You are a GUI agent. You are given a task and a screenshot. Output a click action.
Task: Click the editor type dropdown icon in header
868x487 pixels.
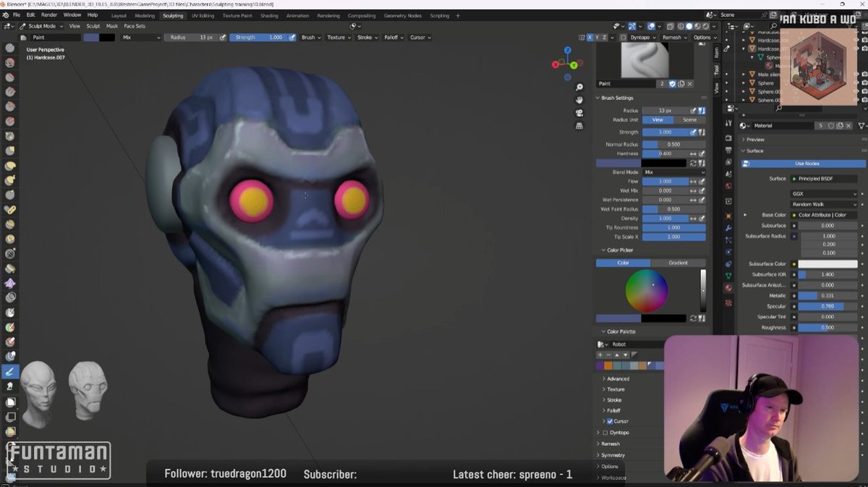(x=9, y=26)
